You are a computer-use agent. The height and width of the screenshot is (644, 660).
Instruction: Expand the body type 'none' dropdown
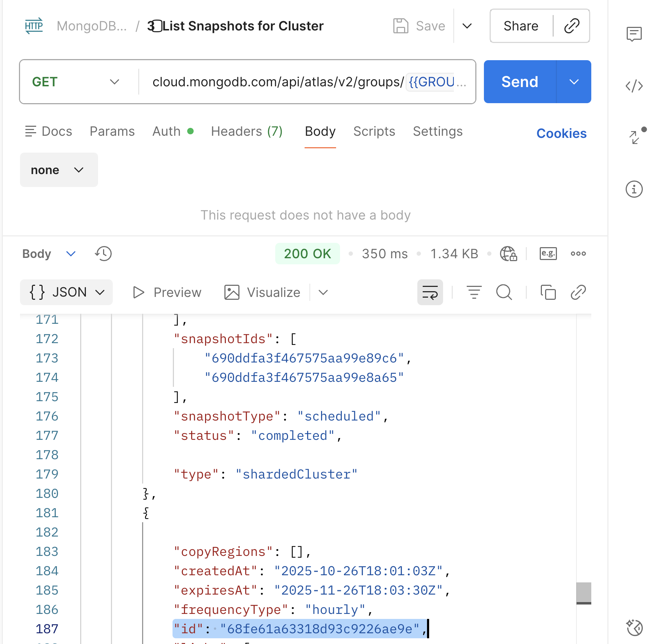click(x=59, y=170)
